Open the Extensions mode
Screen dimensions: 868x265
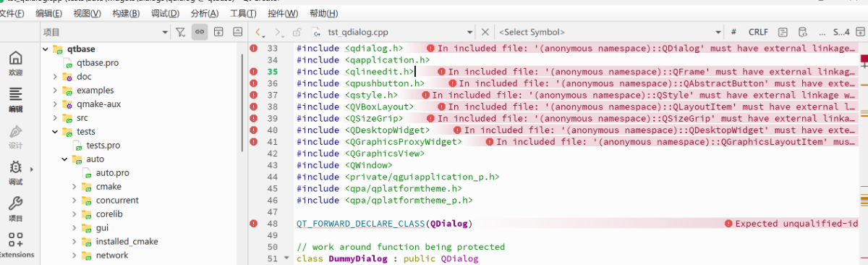[x=15, y=245]
